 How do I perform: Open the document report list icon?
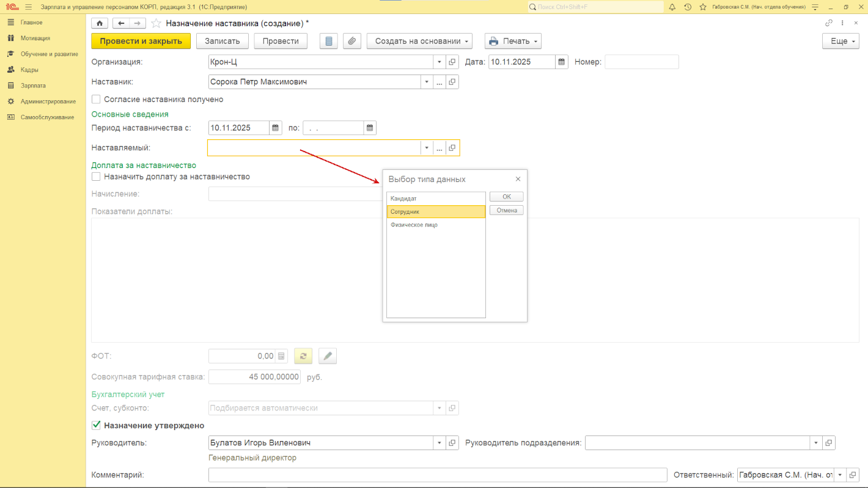pyautogui.click(x=329, y=41)
